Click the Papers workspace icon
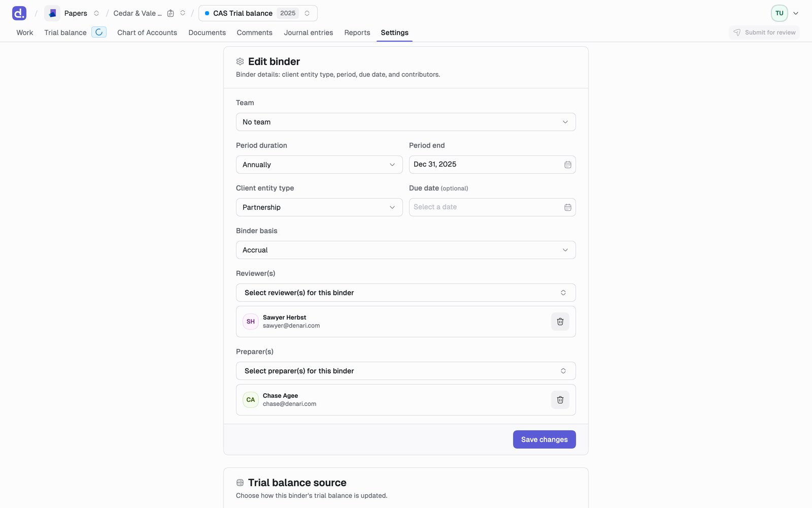This screenshot has width=812, height=508. click(x=52, y=13)
